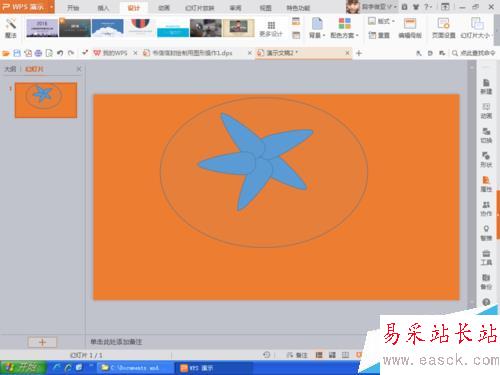Image resolution: width=500 pixels, height=375 pixels.
Task: Click 属性 icon in right sidebar
Action: (x=486, y=184)
